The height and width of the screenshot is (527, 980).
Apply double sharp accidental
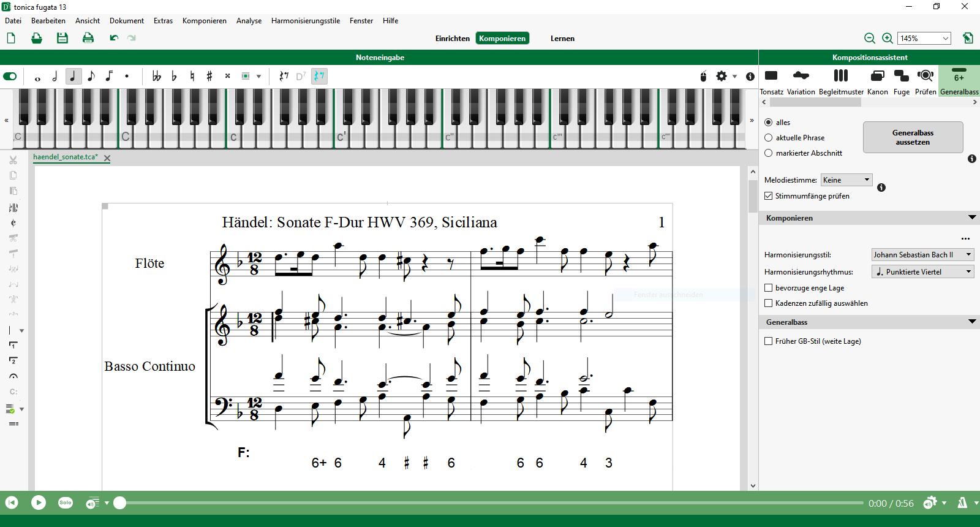click(x=228, y=77)
